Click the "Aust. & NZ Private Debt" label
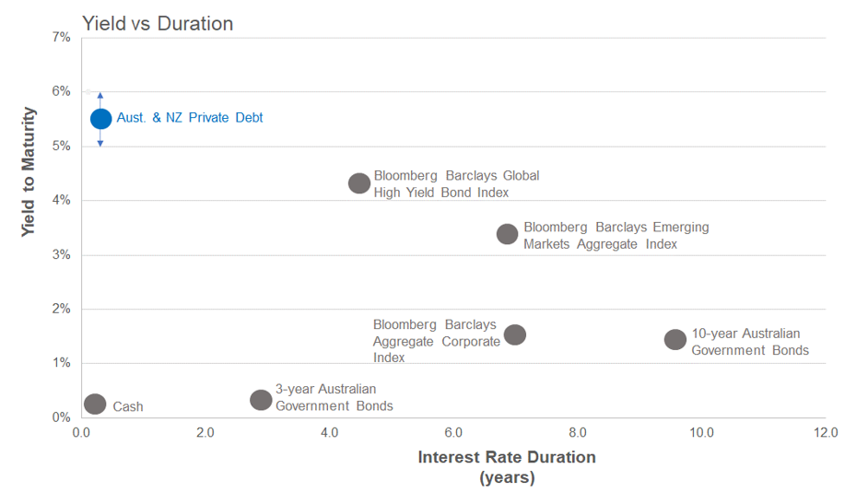868x504 pixels. tap(190, 118)
